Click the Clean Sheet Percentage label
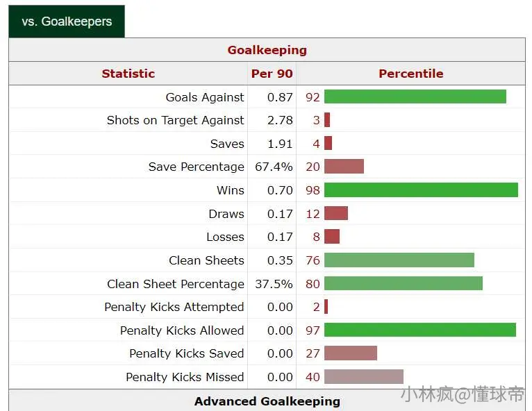532x411 pixels. pyautogui.click(x=176, y=284)
